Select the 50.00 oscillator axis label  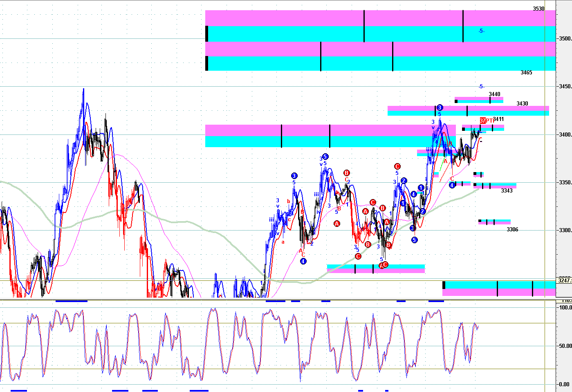tap(565, 346)
